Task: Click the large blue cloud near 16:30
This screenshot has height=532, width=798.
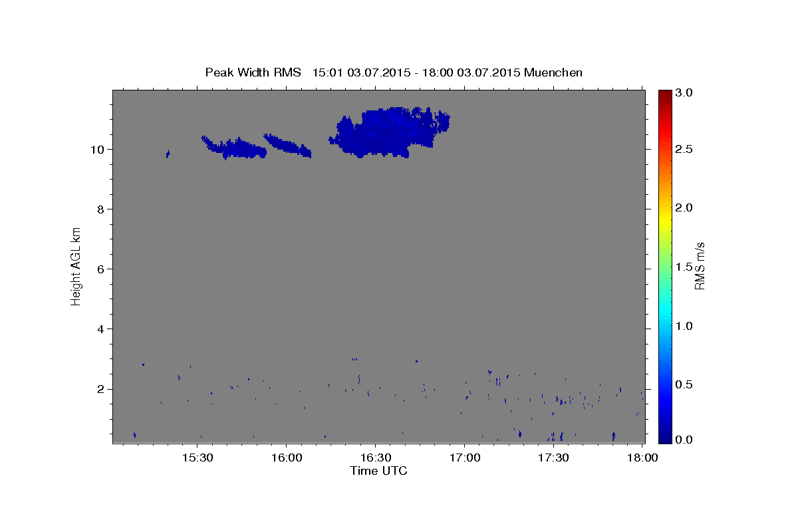Action: [x=389, y=132]
